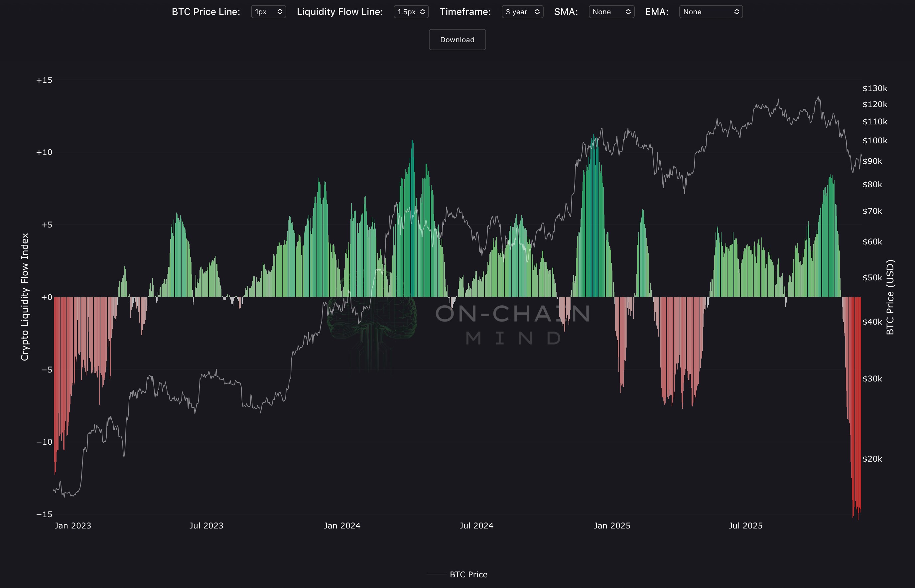Select the Jul 2023 x-axis tick label
This screenshot has width=915, height=588.
(206, 526)
